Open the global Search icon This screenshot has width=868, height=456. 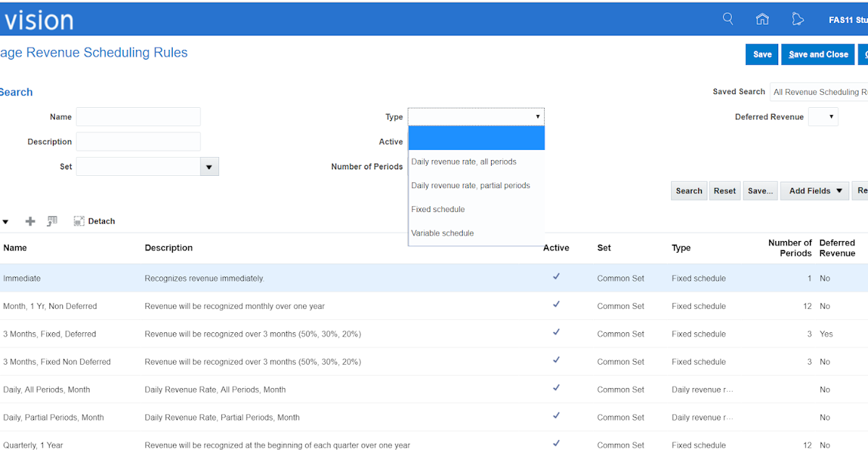(x=728, y=19)
